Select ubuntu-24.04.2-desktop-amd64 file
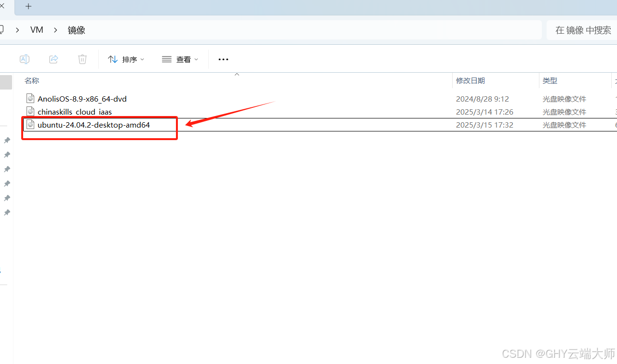Screen dimensions: 617x364 (94, 125)
